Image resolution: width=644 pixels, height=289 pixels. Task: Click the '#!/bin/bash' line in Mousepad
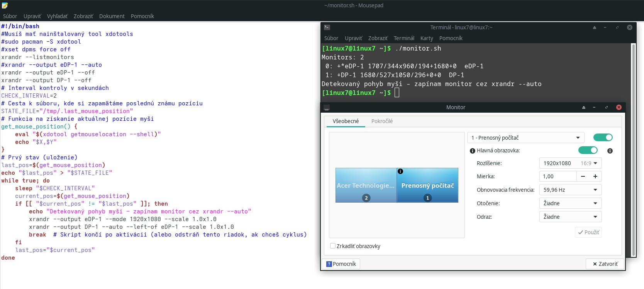(x=20, y=26)
